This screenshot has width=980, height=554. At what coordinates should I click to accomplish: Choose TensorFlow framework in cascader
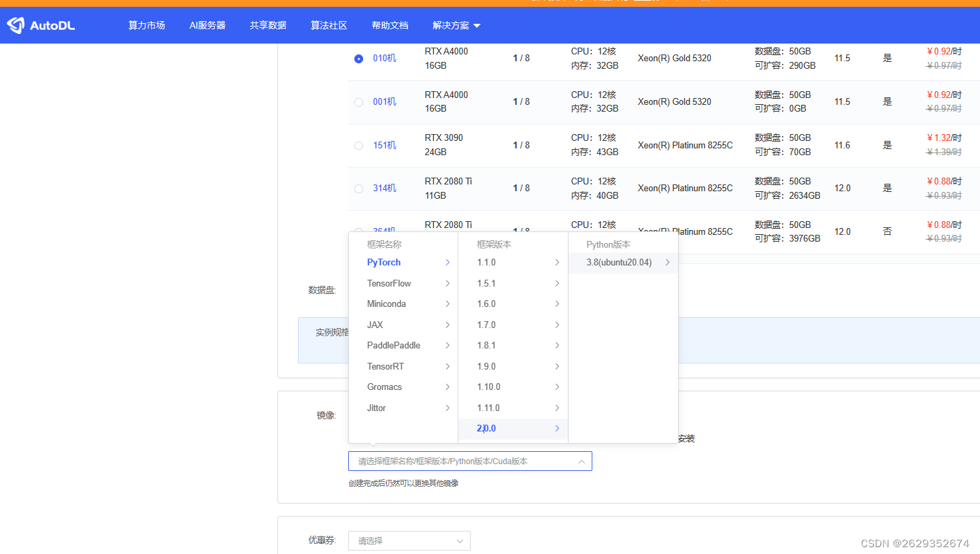tap(403, 283)
